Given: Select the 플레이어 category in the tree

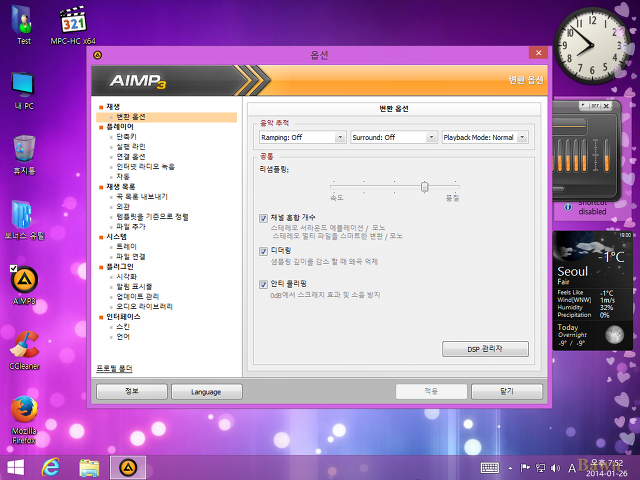Looking at the screenshot, I should click(120, 127).
